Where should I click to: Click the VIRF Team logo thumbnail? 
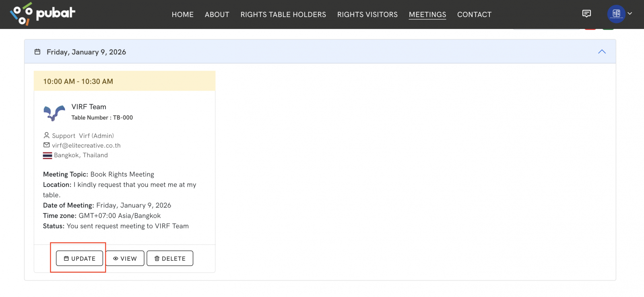[54, 112]
